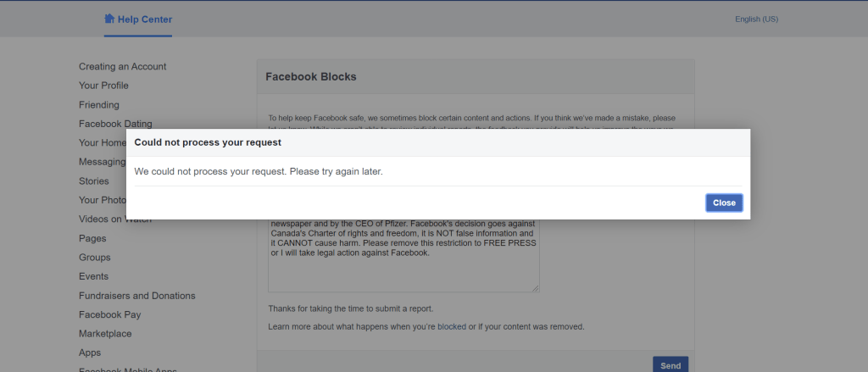Open the Creating an Account topic
The height and width of the screenshot is (372, 868).
pos(122,66)
